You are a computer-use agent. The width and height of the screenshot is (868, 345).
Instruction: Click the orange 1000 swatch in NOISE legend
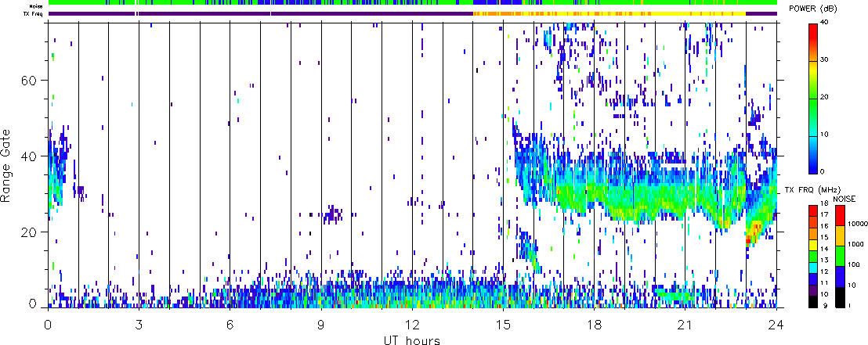[840, 235]
